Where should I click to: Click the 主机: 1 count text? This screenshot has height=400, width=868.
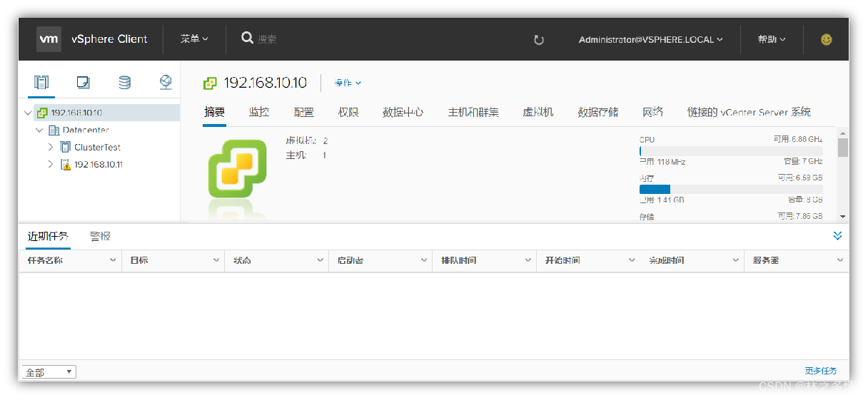(306, 155)
